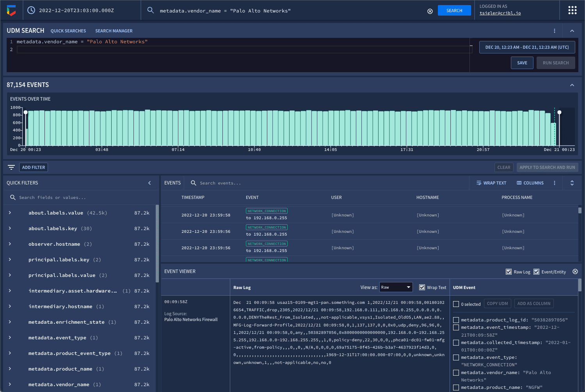The height and width of the screenshot is (392, 585).
Task: Collapse the Quick Filters panel
Action: 149,183
